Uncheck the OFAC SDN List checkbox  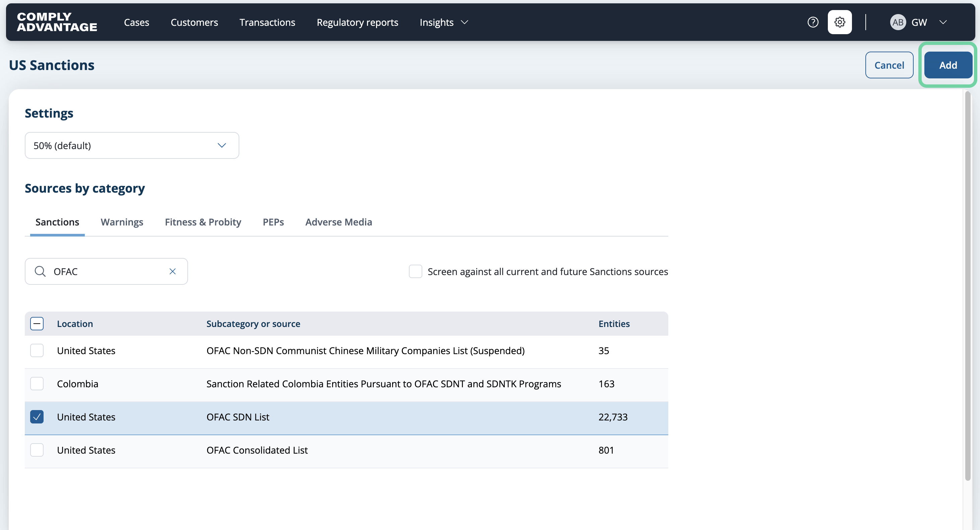[x=37, y=417]
